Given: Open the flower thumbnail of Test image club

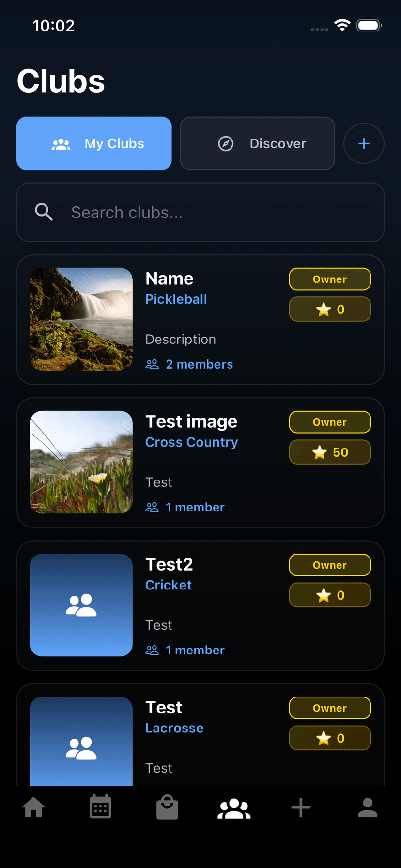Looking at the screenshot, I should [81, 462].
